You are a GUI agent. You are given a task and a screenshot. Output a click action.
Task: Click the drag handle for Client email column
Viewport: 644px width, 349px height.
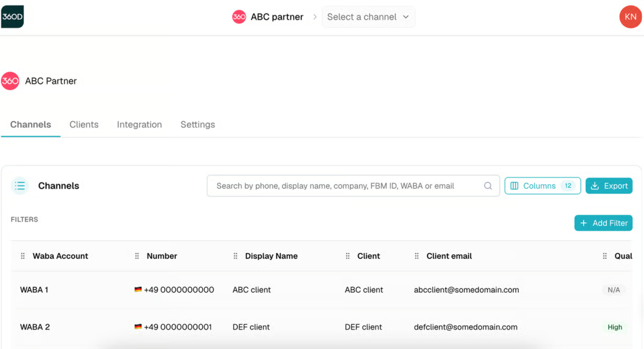point(416,256)
